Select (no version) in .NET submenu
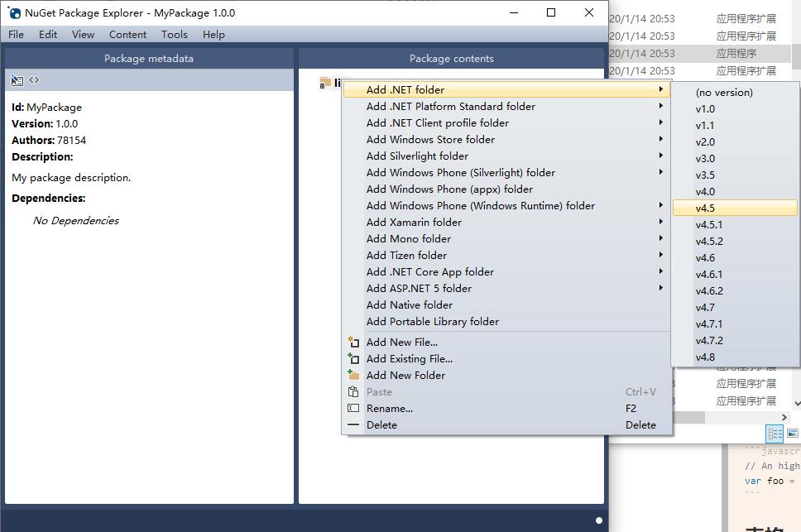This screenshot has width=801, height=532. pos(735,93)
